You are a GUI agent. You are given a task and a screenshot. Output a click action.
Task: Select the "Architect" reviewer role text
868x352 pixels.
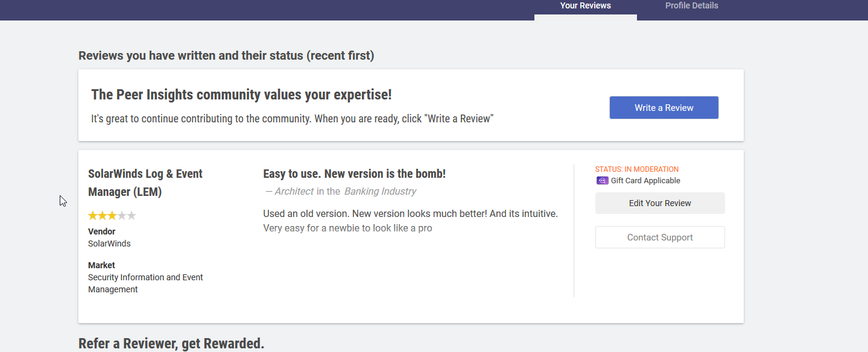pos(294,192)
